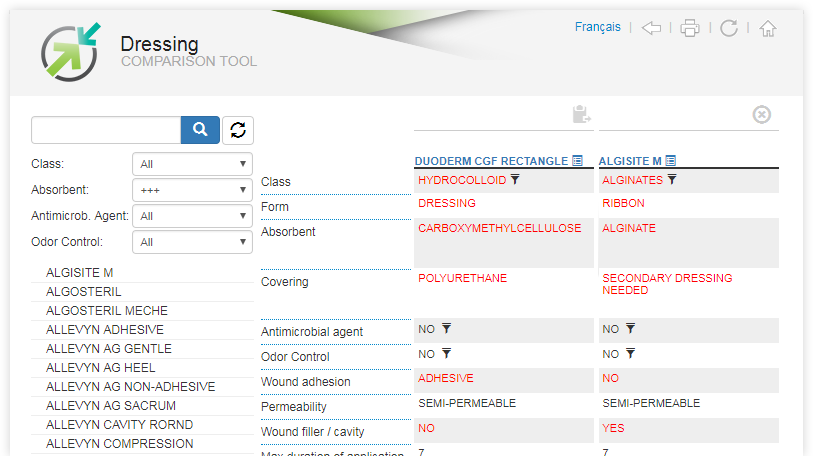
Task: Filter by HYDROCOLLOID class funnel icon
Action: point(515,179)
